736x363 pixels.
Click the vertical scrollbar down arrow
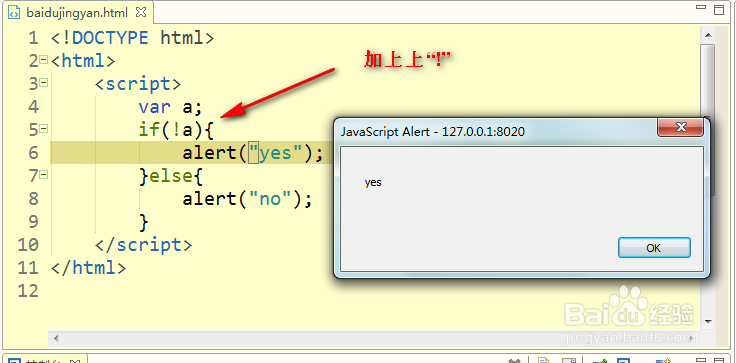[x=708, y=322]
